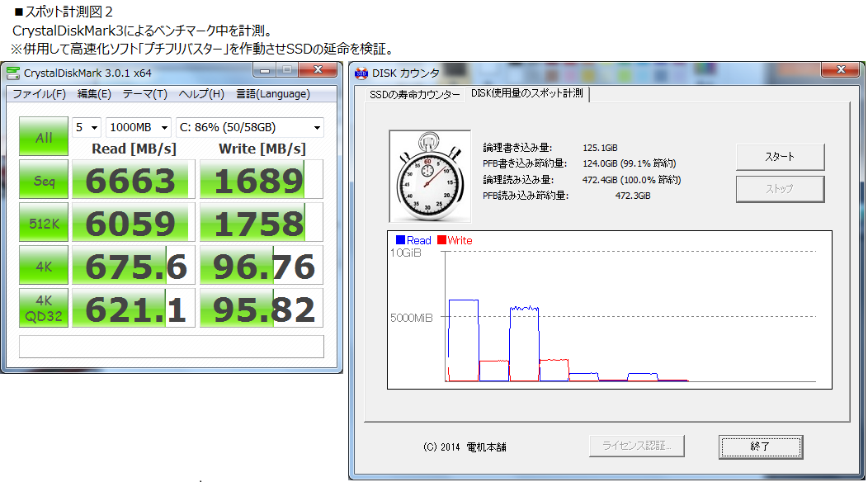Open the ファイル(F) menu
This screenshot has width=868, height=482.
point(39,93)
